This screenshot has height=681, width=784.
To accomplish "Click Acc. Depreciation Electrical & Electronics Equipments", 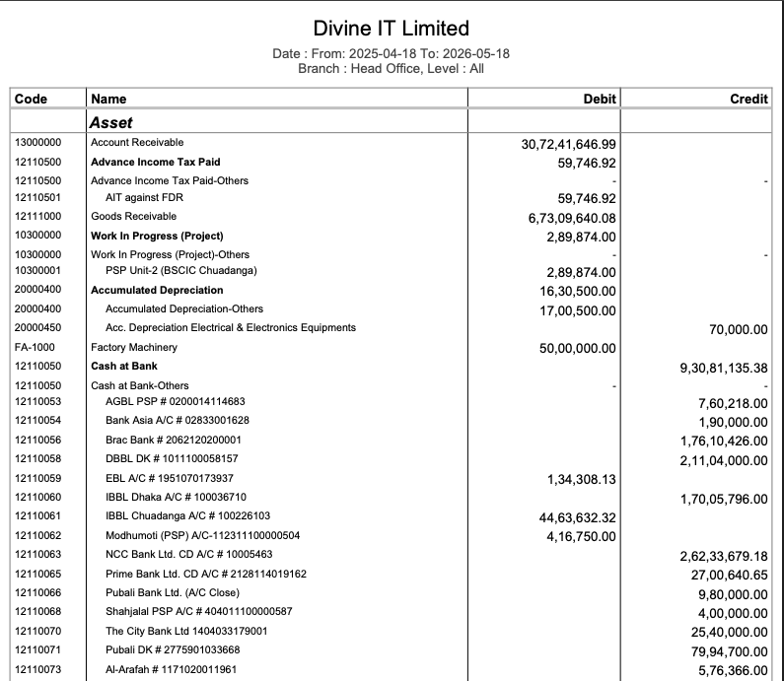I will [231, 328].
